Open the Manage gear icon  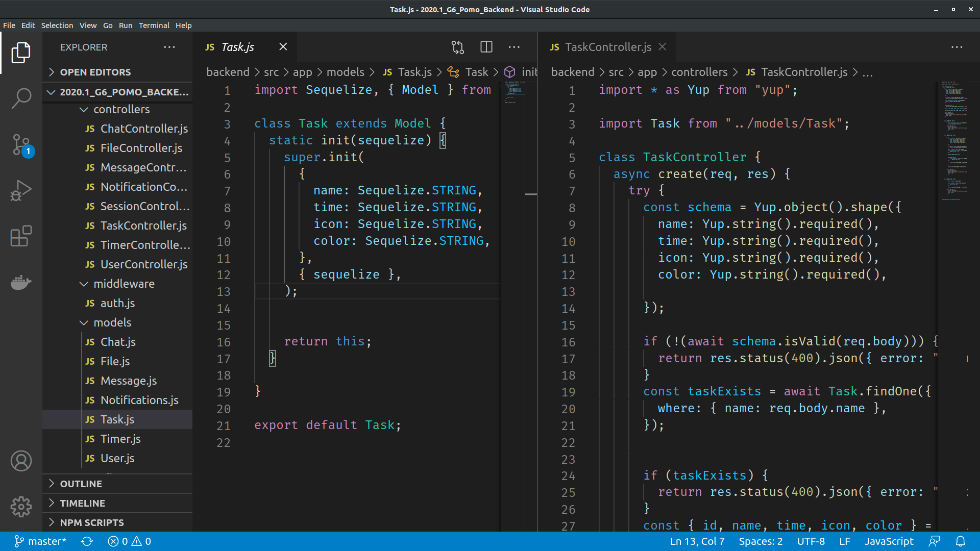click(21, 507)
